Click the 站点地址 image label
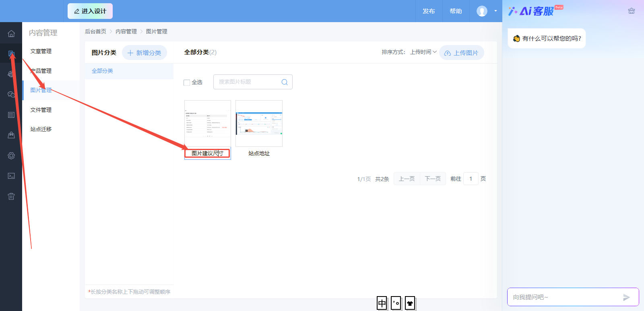Viewport: 644px width, 311px height. point(259,153)
